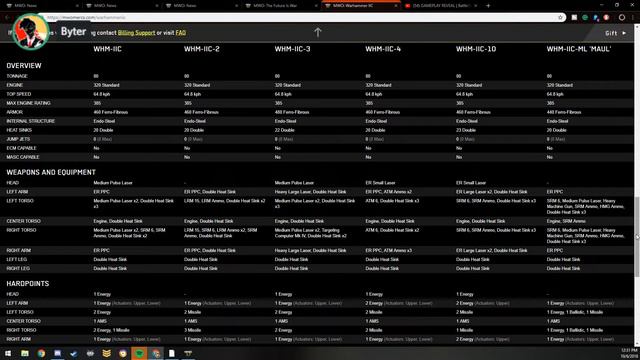Click the WHM-IIC-3 column header
The height and width of the screenshot is (360, 640).
(x=292, y=49)
